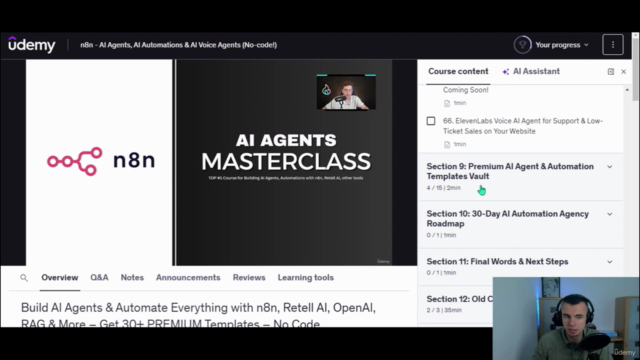
Task: Click the search magnifier icon below the video
Action: (24, 278)
